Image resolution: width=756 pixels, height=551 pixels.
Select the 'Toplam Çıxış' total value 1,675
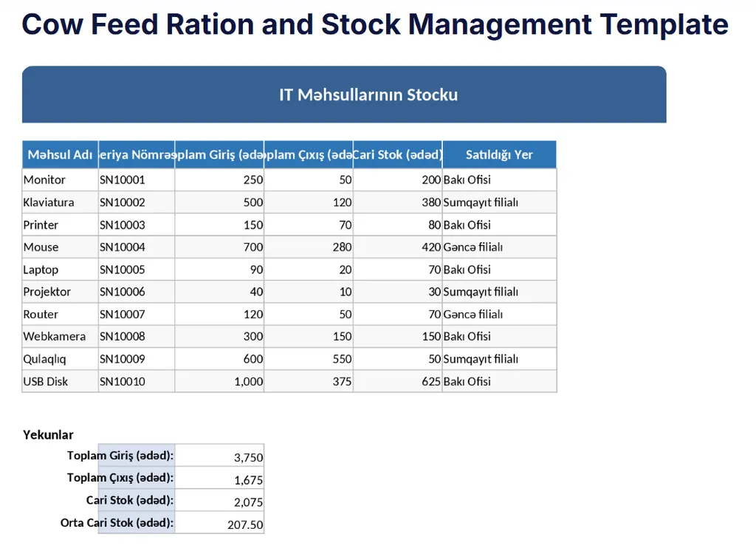219,479
